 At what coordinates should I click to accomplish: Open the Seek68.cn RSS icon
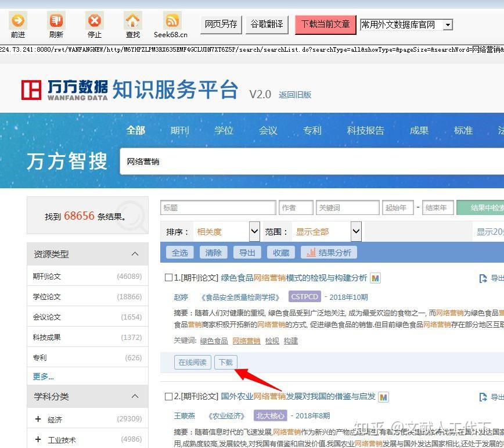pyautogui.click(x=172, y=20)
